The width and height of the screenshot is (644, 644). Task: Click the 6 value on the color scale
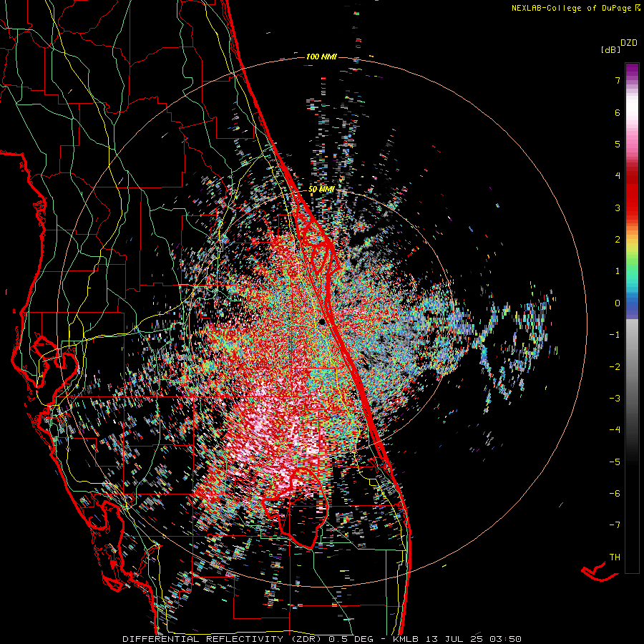click(x=618, y=112)
